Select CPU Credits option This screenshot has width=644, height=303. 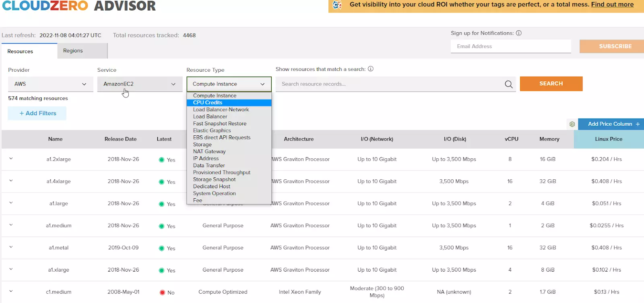coord(229,103)
